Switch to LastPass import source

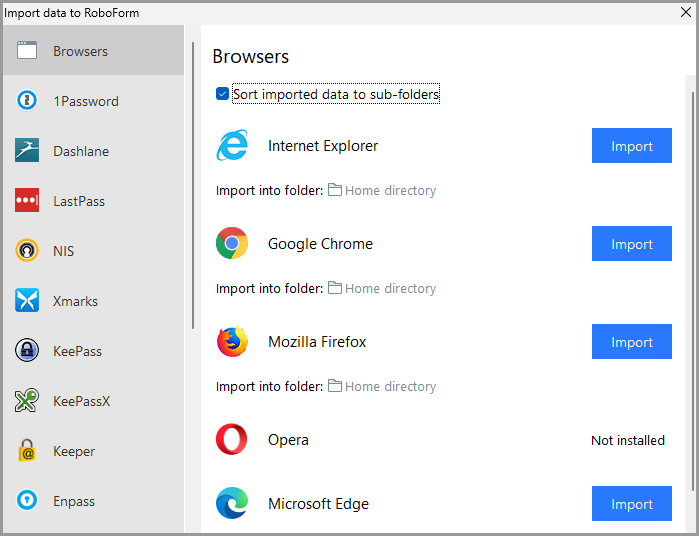94,200
